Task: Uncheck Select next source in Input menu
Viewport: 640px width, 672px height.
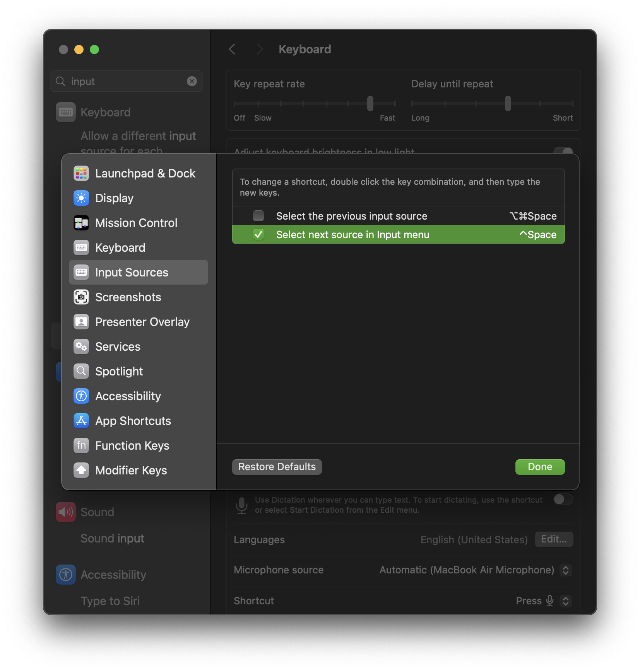Action: tap(258, 234)
